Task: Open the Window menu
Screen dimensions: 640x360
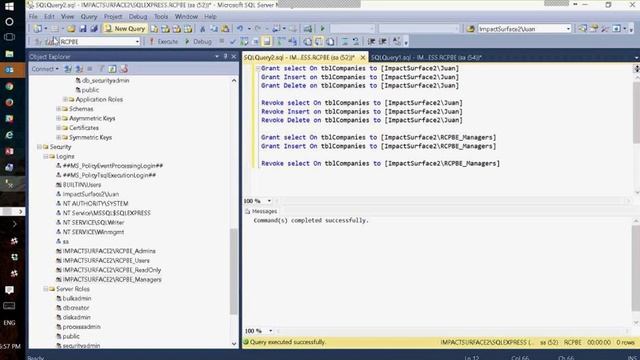Action: click(186, 17)
